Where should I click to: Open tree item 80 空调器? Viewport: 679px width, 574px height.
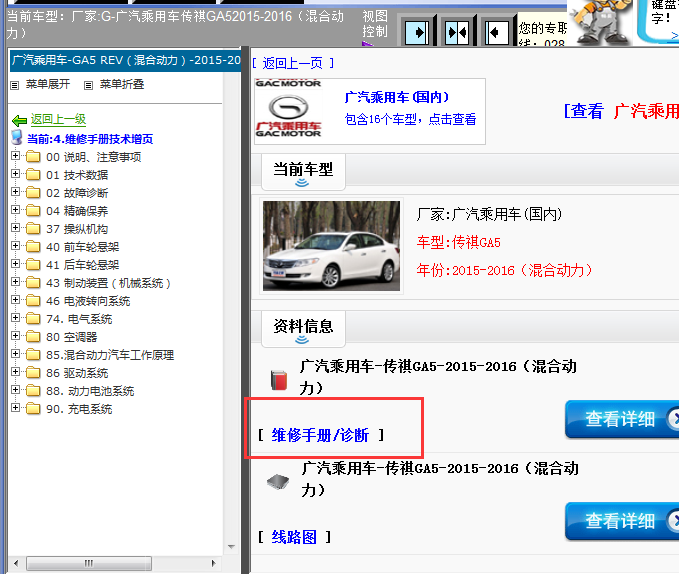71,337
